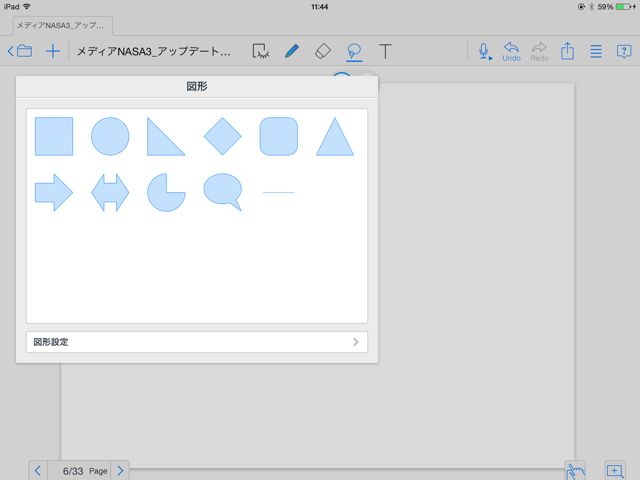Insert the double-headed arrow shape
Image resolution: width=640 pixels, height=480 pixels.
point(110,192)
